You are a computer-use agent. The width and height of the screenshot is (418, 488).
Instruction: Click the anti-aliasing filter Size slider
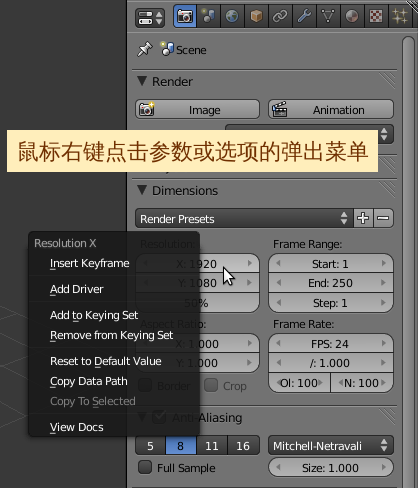tap(331, 468)
